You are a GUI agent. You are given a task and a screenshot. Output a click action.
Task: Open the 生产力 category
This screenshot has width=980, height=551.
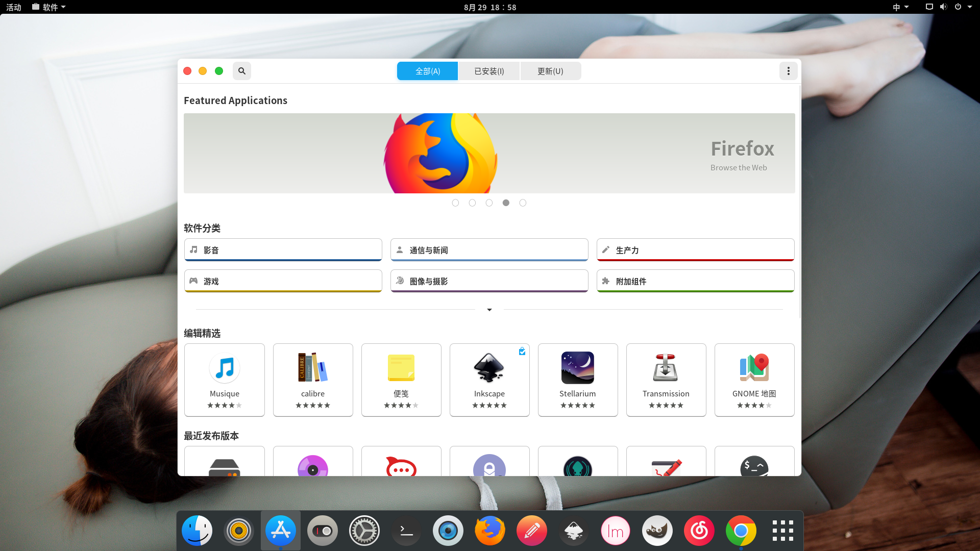click(696, 250)
